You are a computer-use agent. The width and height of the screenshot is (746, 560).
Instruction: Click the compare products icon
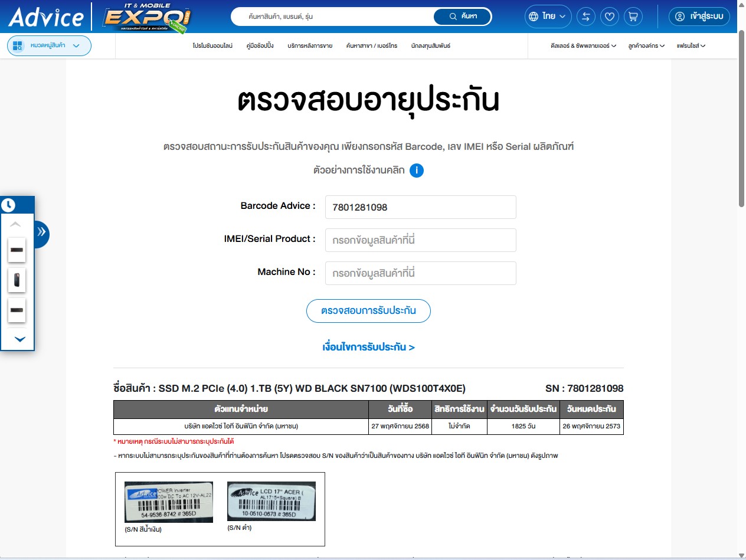click(x=585, y=17)
